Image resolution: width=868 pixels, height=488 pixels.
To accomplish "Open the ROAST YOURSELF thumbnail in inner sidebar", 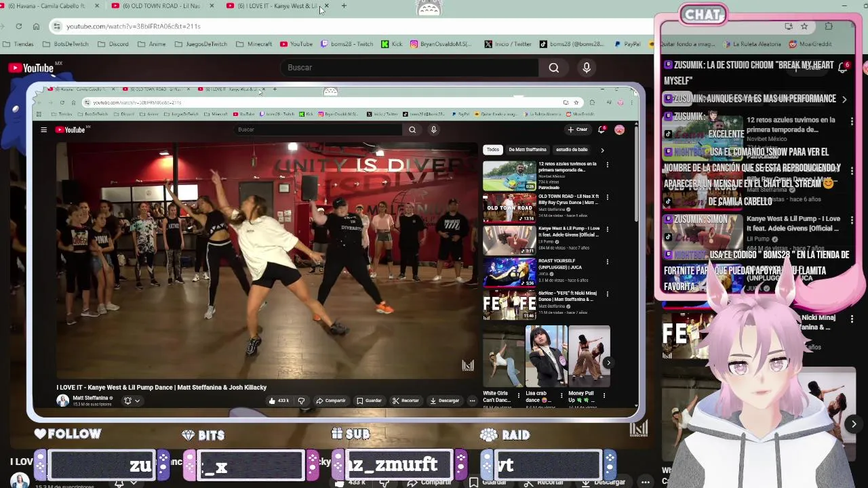I will 509,272.
